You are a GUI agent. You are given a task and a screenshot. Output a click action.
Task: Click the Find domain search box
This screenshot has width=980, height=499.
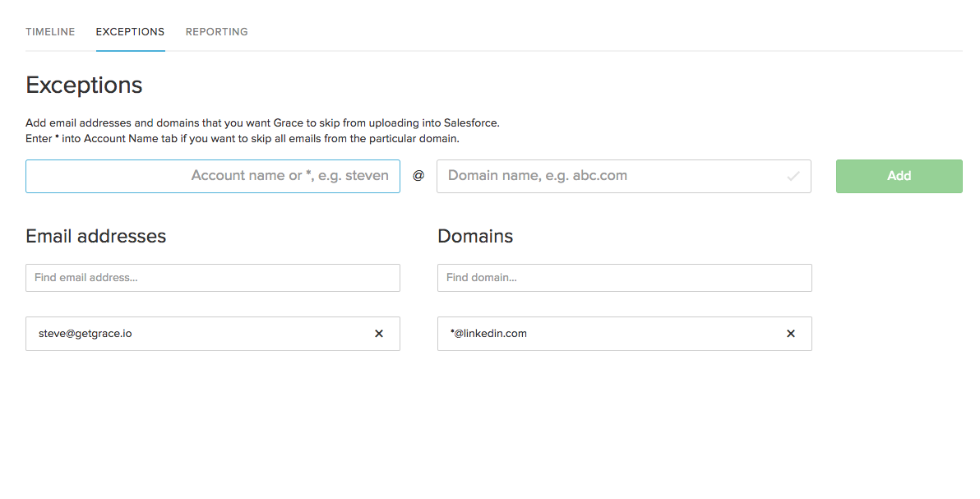click(624, 278)
